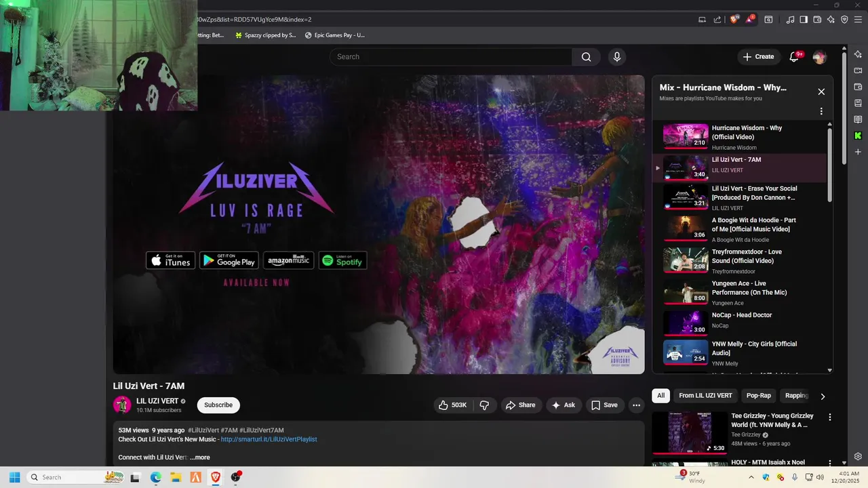Image resolution: width=868 pixels, height=488 pixels.
Task: Select the Pop-Rap filter chip
Action: coord(759,395)
